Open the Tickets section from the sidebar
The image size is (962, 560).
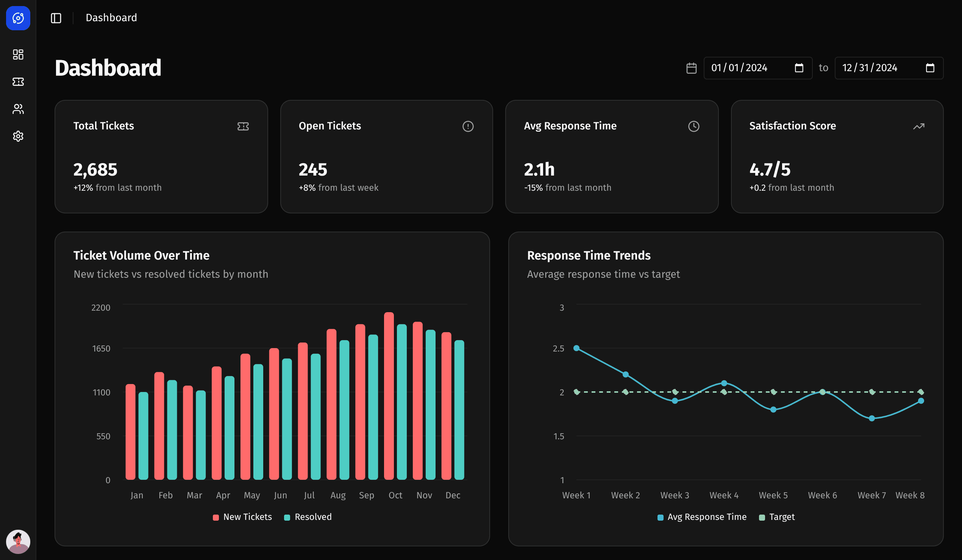pyautogui.click(x=18, y=82)
